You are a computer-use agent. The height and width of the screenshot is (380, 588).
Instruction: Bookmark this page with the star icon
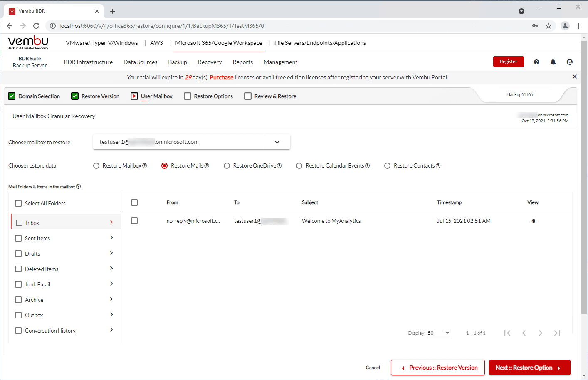click(x=548, y=26)
